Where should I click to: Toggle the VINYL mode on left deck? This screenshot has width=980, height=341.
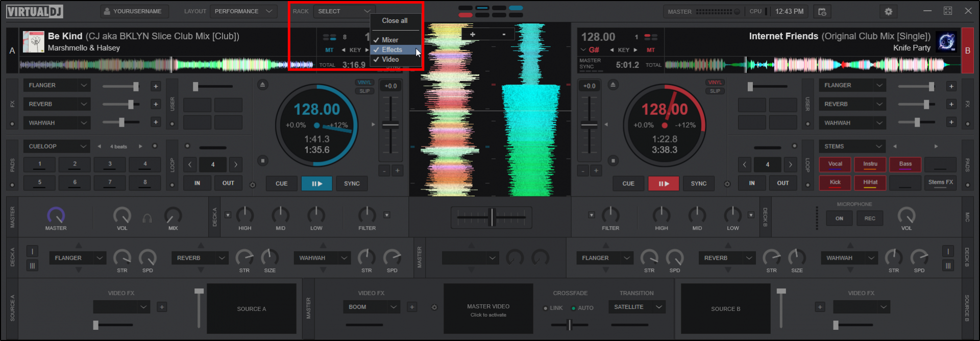click(x=364, y=82)
